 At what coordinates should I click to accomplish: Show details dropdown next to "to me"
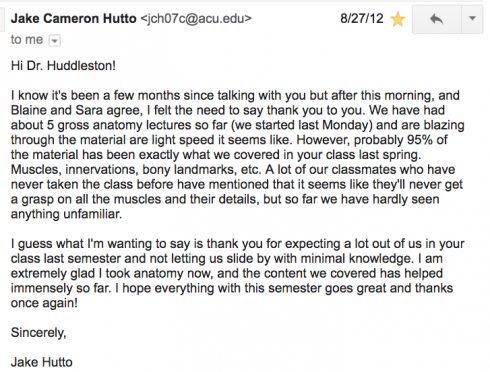[55, 41]
